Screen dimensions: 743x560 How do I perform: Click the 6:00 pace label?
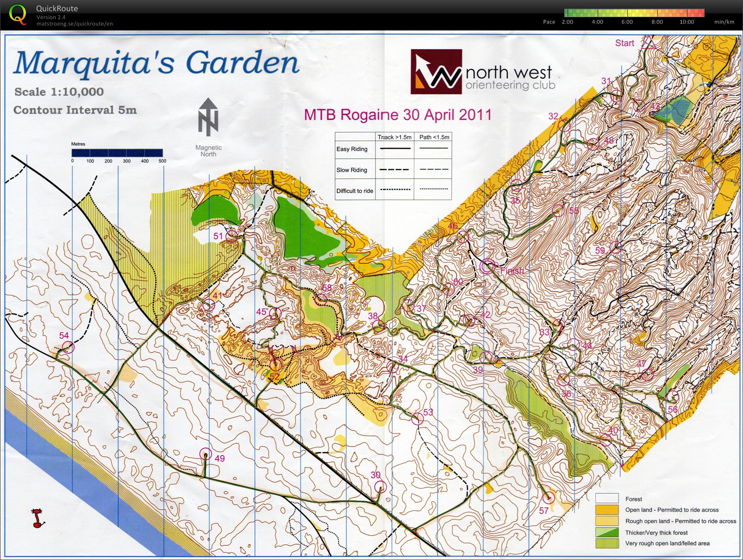[627, 22]
